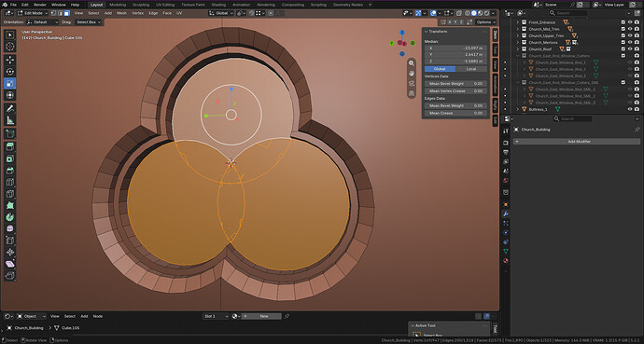Hide Buttress_1 in viewport
The width and height of the screenshot is (644, 344).
(x=630, y=109)
